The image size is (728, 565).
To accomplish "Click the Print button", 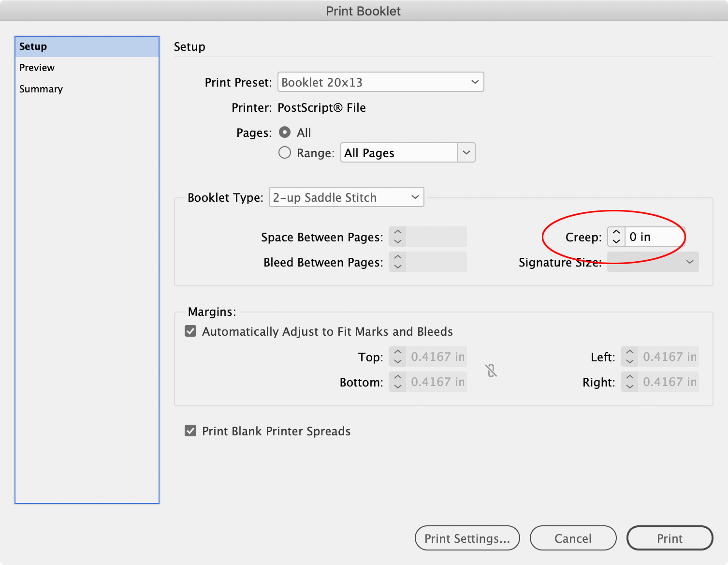I will pyautogui.click(x=670, y=538).
